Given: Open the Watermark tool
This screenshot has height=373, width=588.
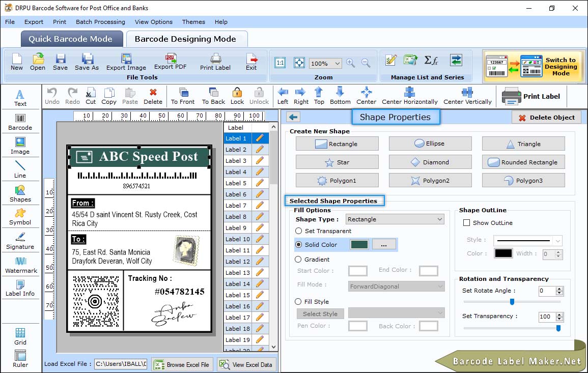Looking at the screenshot, I should coord(21,265).
